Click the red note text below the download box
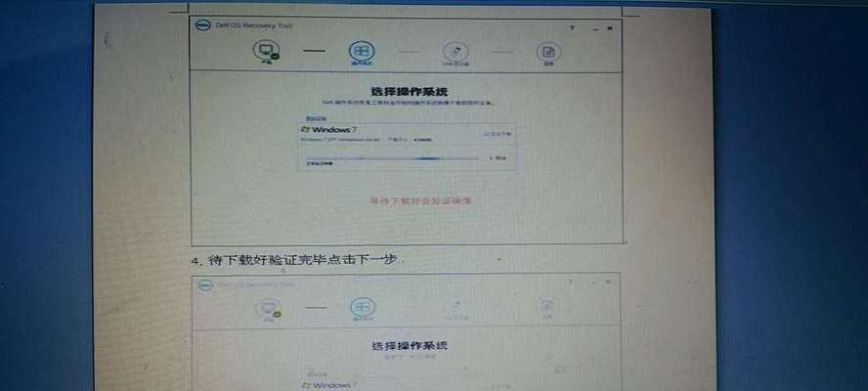Viewport: 868px width, 391px height. 420,200
